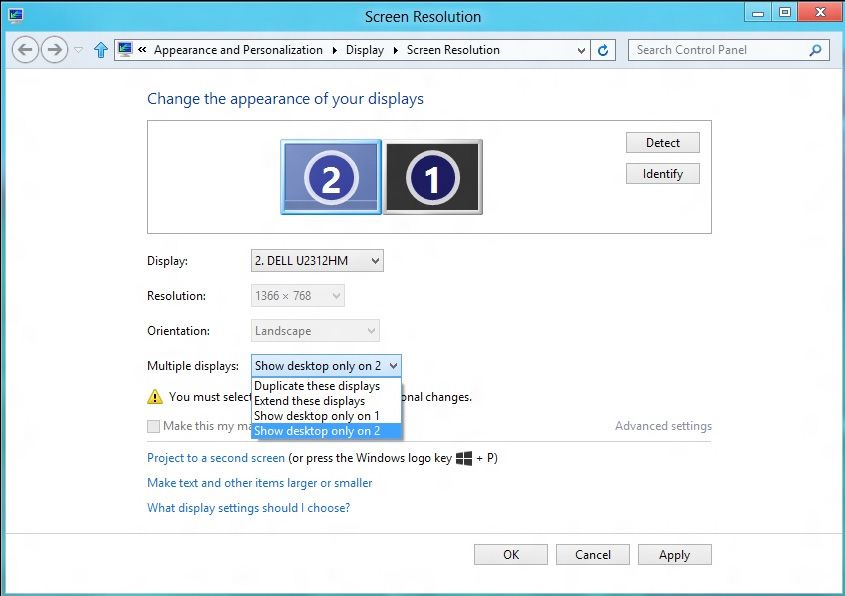
Task: Choose Extend these displays option
Action: [327, 401]
